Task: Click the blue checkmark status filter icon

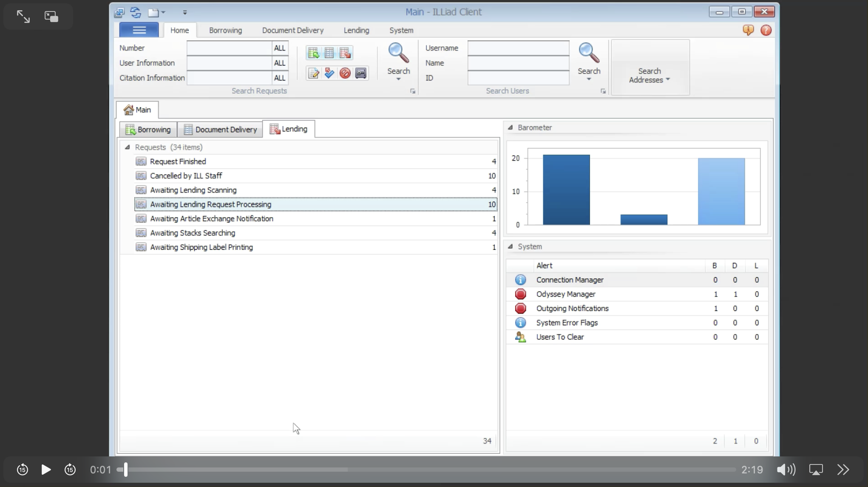Action: (x=329, y=73)
